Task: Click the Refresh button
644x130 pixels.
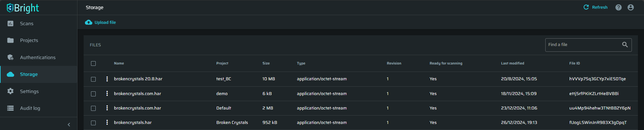Action: pos(595,7)
